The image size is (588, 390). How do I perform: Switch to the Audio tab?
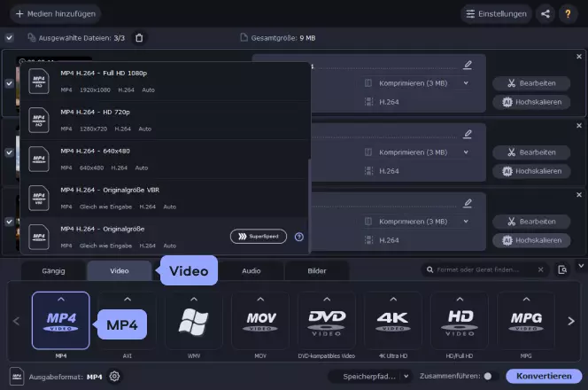[251, 270]
